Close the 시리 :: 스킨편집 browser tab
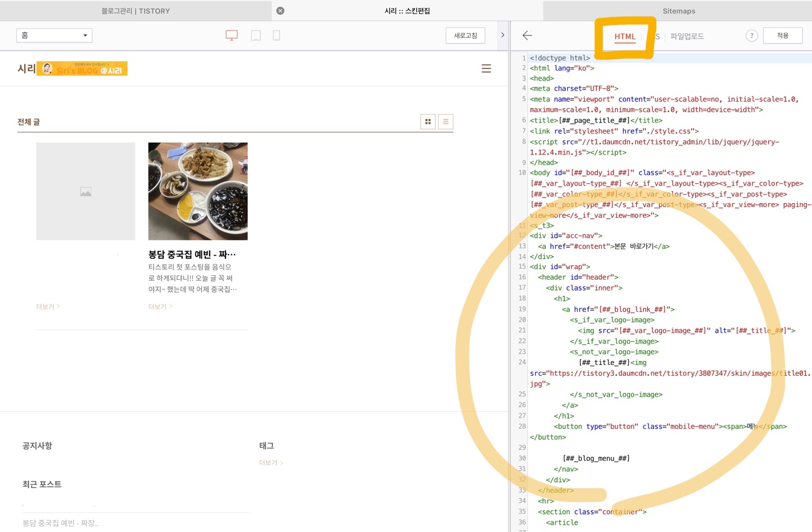 (280, 11)
